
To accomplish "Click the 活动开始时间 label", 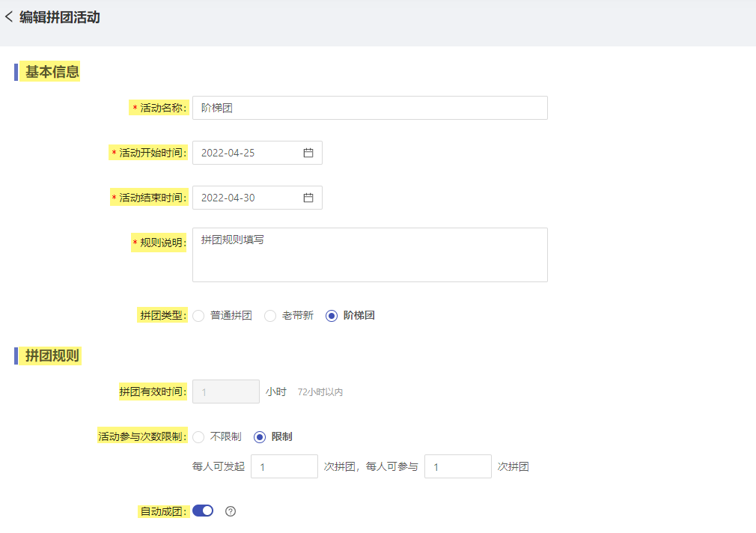I will (x=153, y=153).
